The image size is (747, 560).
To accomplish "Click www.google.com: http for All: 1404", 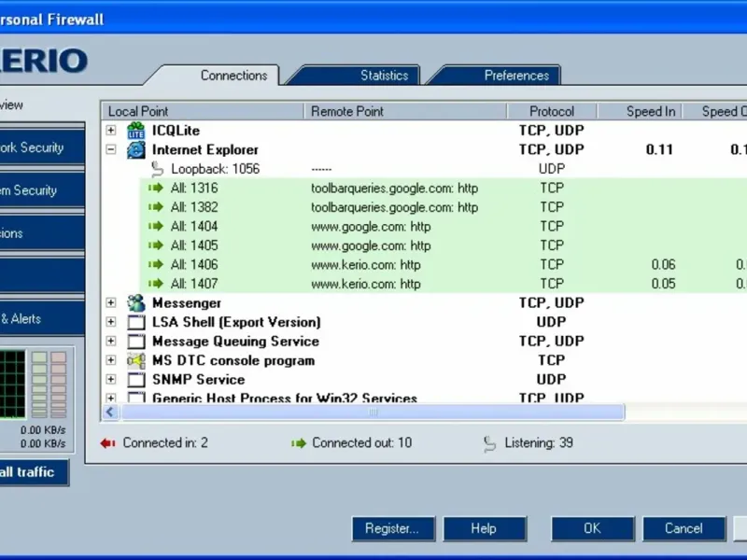I will click(x=371, y=226).
